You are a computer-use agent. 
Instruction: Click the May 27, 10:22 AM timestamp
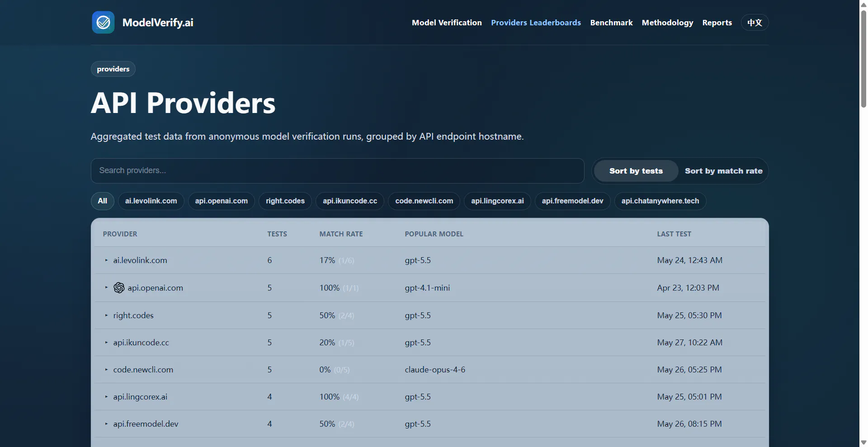pos(690,343)
